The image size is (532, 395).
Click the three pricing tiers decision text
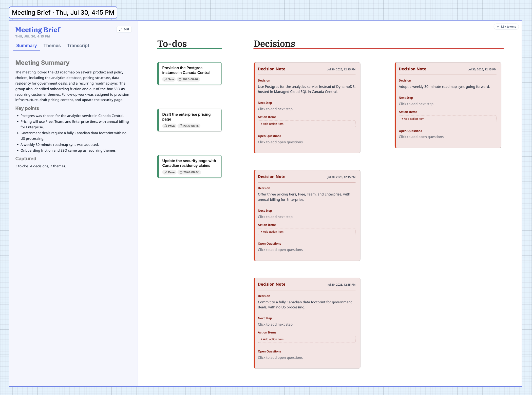click(x=304, y=197)
